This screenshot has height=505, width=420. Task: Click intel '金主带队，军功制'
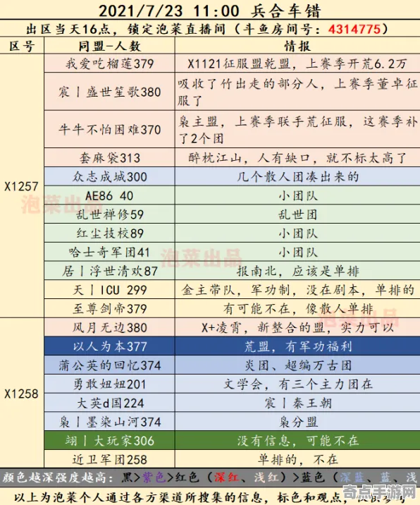click(x=297, y=290)
